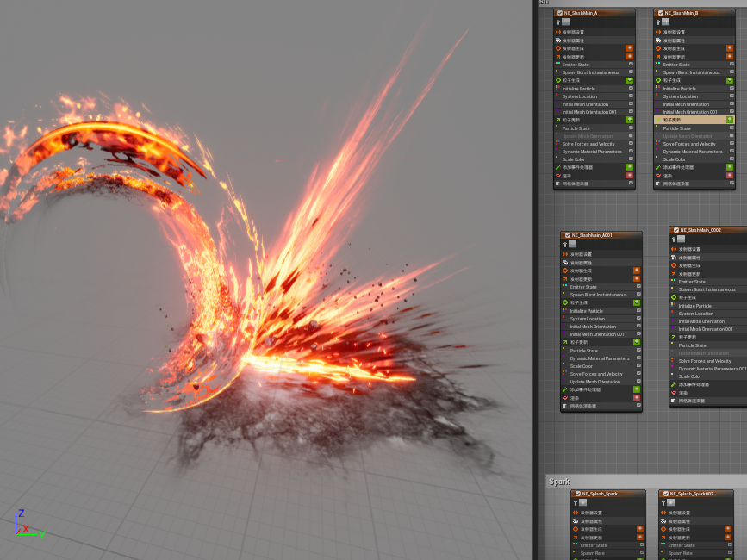Click the Particle Update icon on NE_SlashMain_A001
This screenshot has width=747, height=560.
pos(564,342)
